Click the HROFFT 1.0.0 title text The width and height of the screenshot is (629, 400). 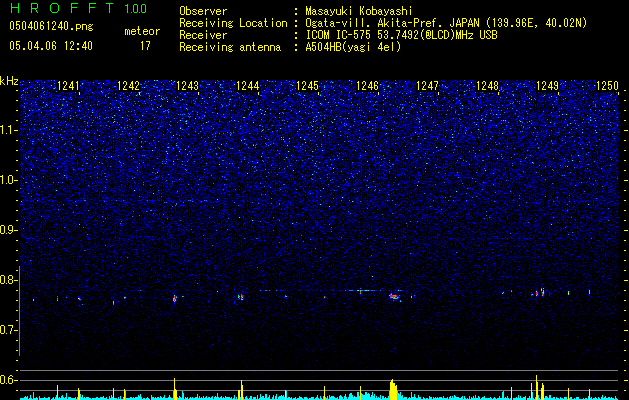78,8
